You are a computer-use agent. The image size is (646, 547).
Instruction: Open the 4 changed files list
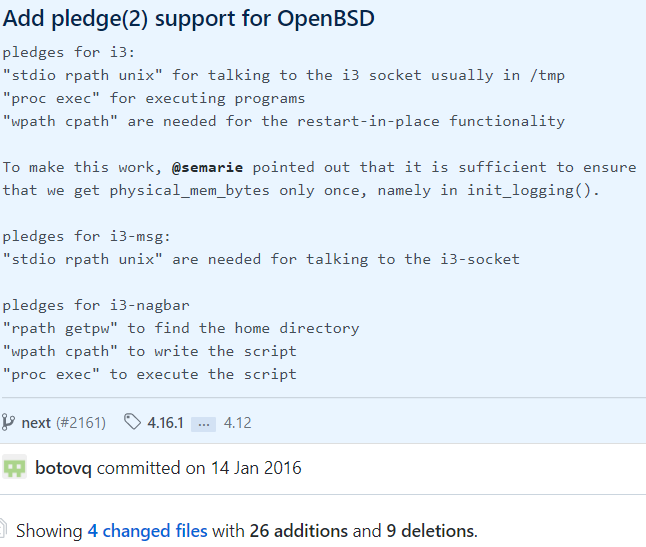(147, 531)
